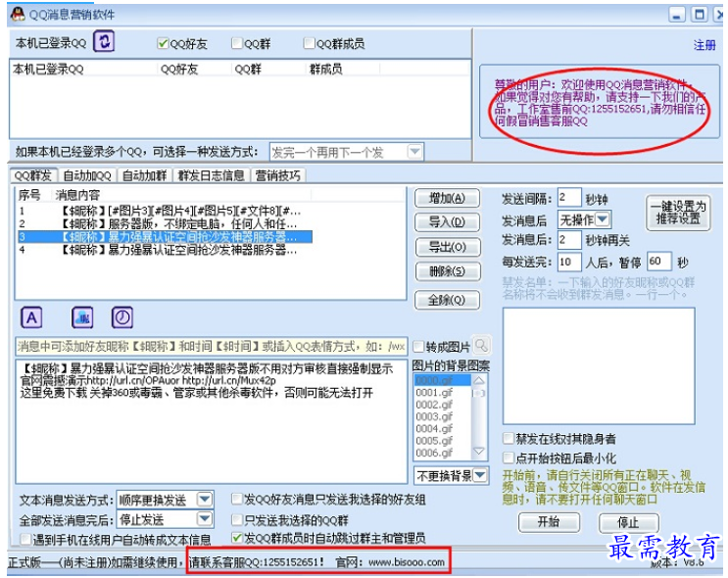Open the font style A icon
728x578 pixels.
[x=31, y=318]
